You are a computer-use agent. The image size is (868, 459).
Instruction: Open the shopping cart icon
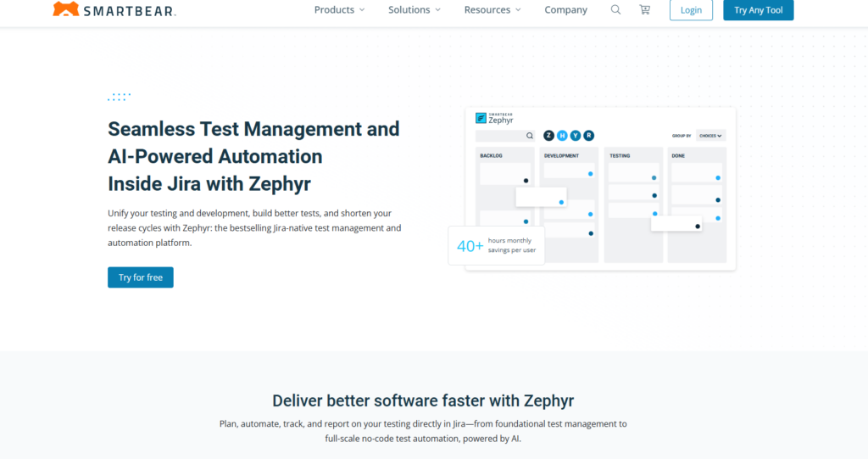click(644, 10)
